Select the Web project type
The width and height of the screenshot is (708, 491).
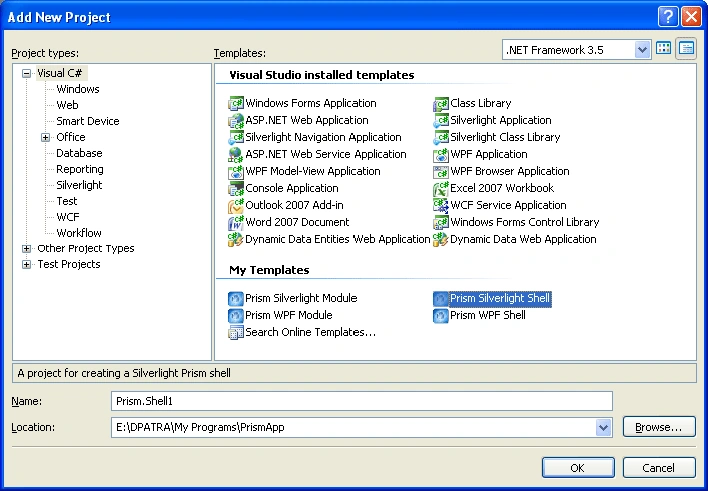[x=67, y=105]
